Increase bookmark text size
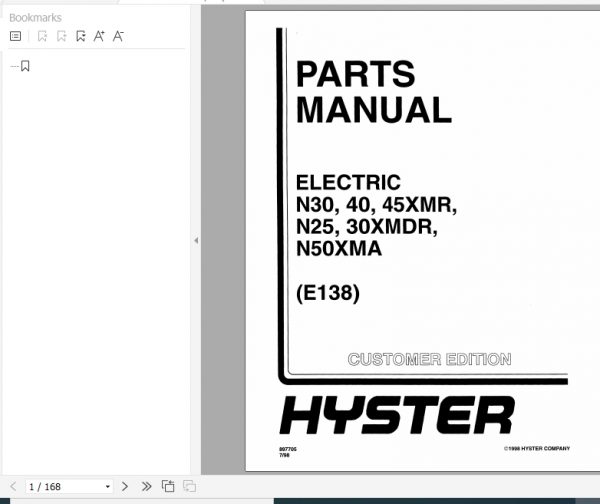600x504 pixels. 99,36
